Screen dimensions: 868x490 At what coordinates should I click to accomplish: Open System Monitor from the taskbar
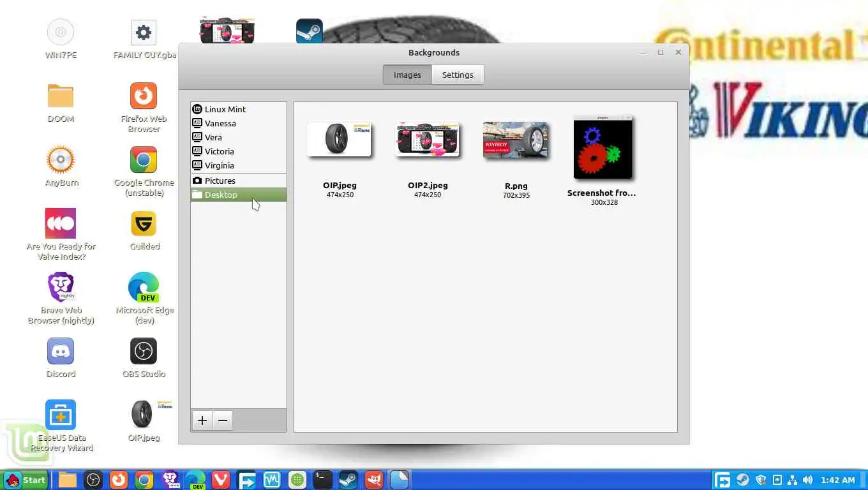coord(272,480)
